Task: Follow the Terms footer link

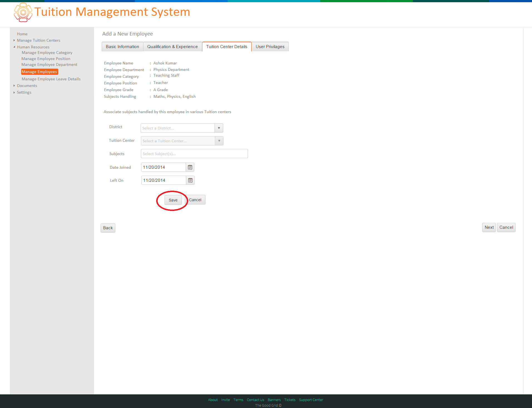Action: (x=238, y=400)
